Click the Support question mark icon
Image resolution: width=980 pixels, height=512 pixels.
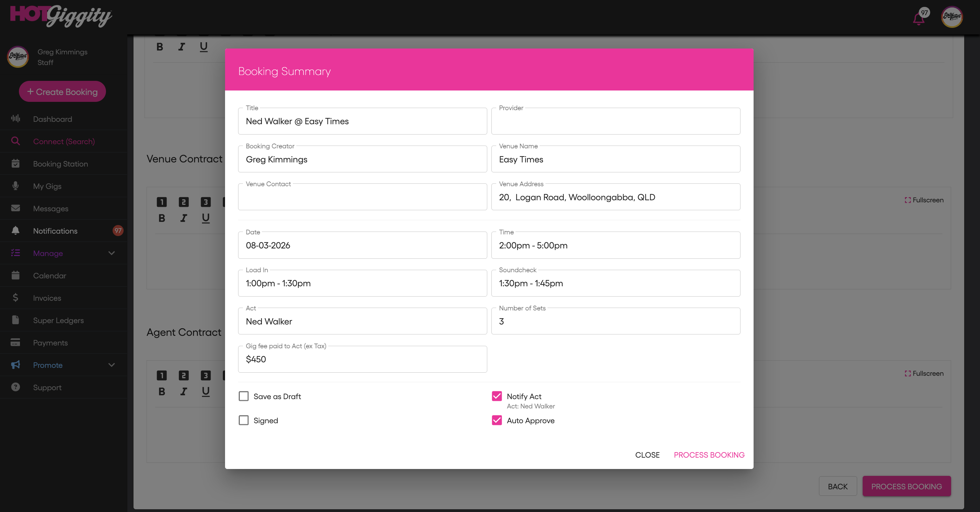tap(15, 387)
